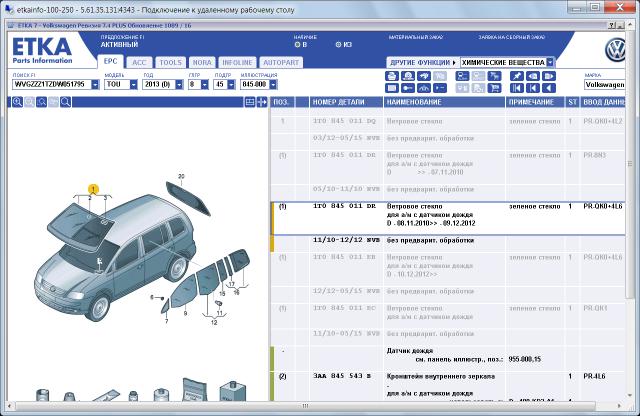Click the help question-mark icon in the ETKA title bar
The width and height of the screenshot is (640, 416).
[612, 25]
